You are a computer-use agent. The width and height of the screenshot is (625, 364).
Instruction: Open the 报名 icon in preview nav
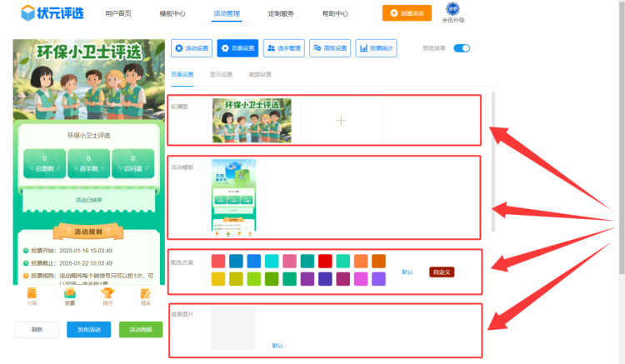145,296
